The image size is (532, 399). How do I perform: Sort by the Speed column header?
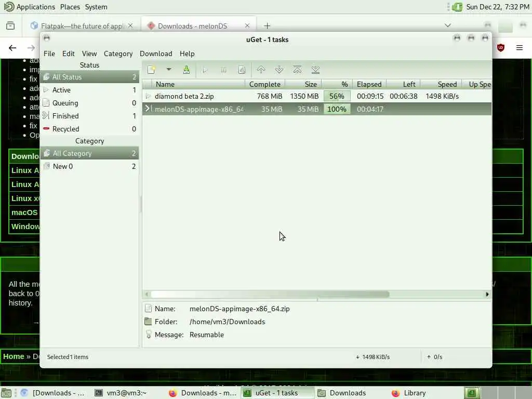(442, 84)
